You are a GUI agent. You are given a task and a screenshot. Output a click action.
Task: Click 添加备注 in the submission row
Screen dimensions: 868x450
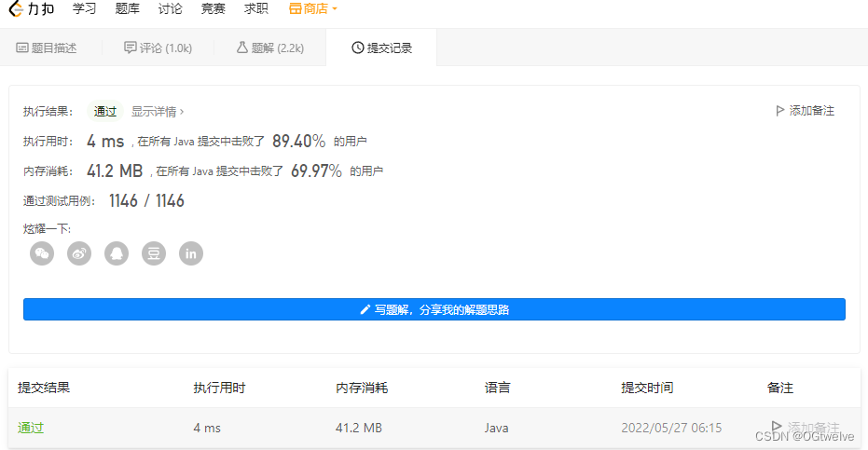coord(806,427)
